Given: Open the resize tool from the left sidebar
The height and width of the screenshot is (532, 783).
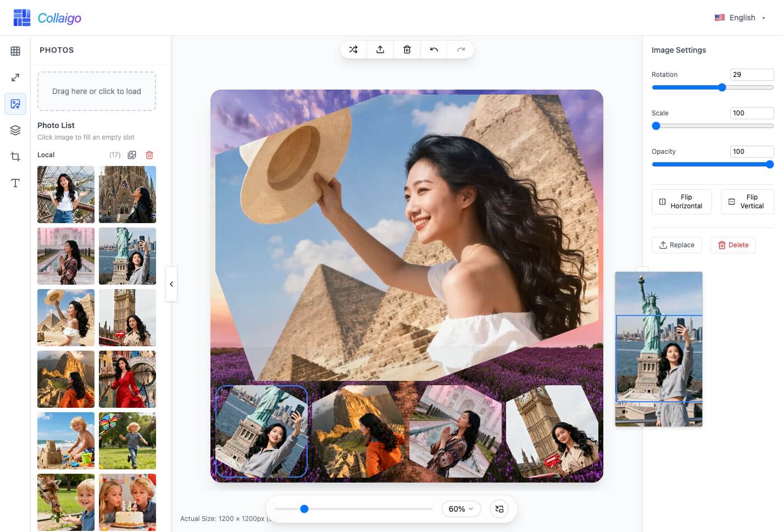Looking at the screenshot, I should (15, 77).
